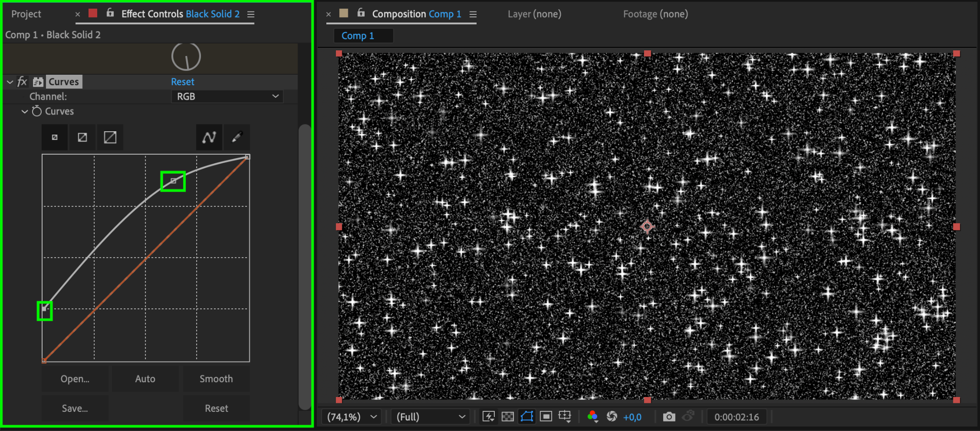Toggle mask and shape path visibility

point(527,417)
